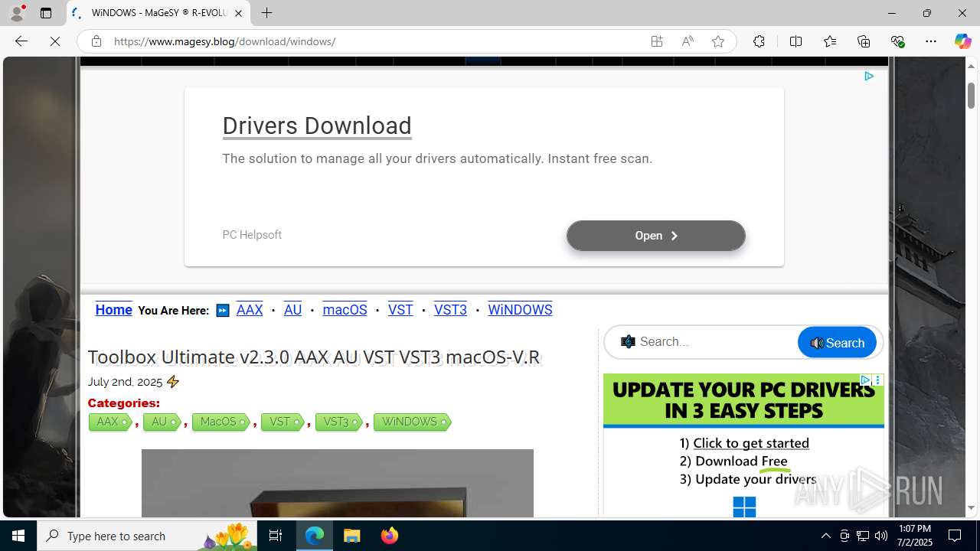
Task: Open the Extensions puzzle icon
Action: point(759,41)
